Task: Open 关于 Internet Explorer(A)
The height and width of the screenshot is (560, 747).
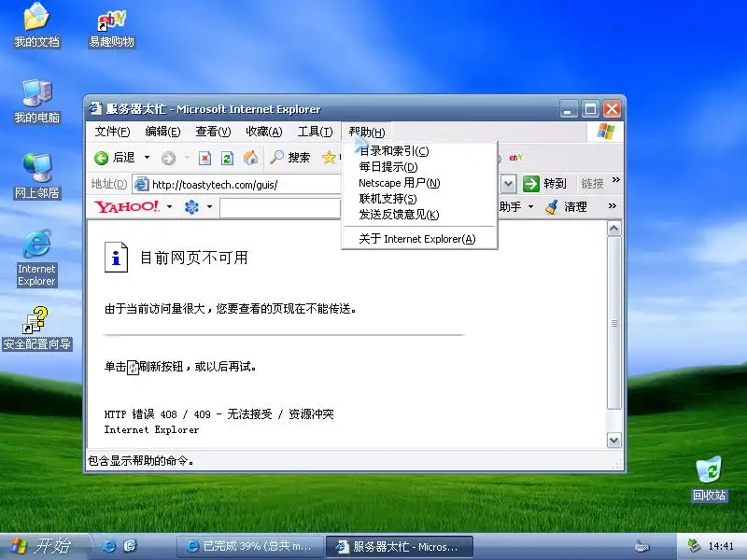Action: tap(419, 239)
